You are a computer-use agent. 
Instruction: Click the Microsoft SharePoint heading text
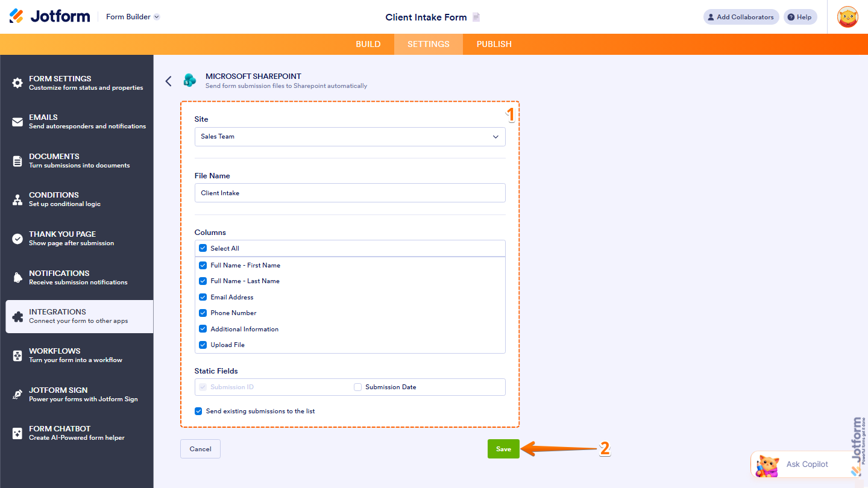253,77
